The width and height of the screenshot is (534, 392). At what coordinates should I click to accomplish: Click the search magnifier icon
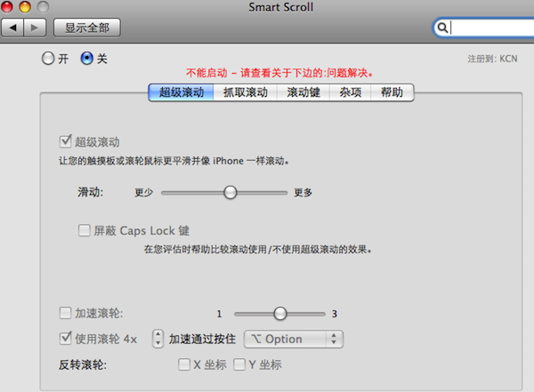(x=442, y=28)
